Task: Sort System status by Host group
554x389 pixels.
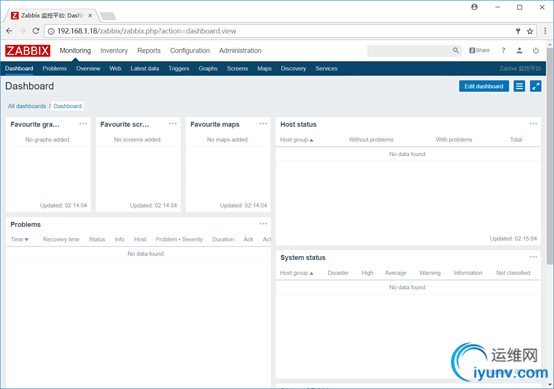Action: (x=296, y=273)
